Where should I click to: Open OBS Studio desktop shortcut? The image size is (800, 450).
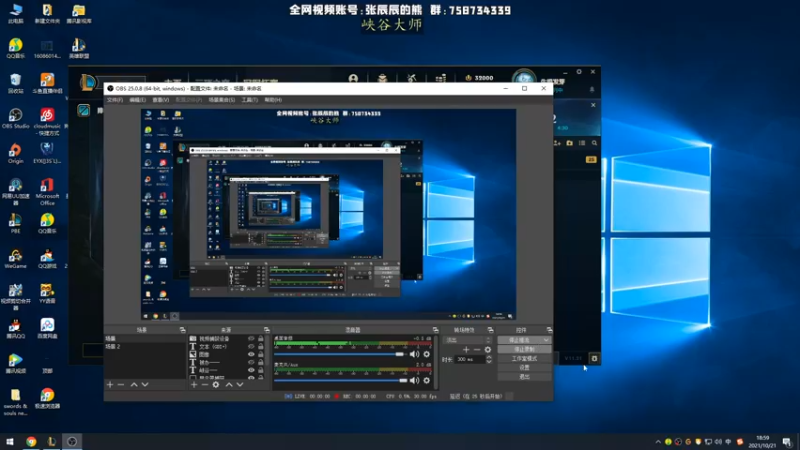(x=15, y=118)
